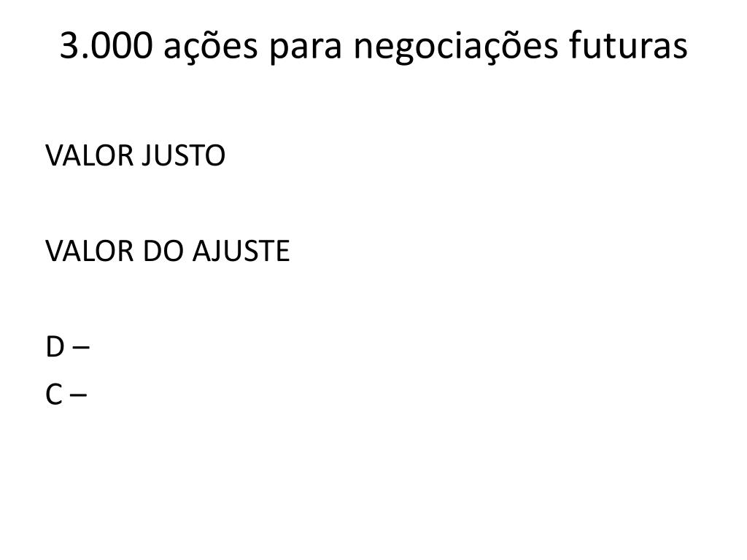The width and height of the screenshot is (747, 560).
Task: Click the VALOR DO AJUSTE text line
Action: pyautogui.click(x=168, y=251)
